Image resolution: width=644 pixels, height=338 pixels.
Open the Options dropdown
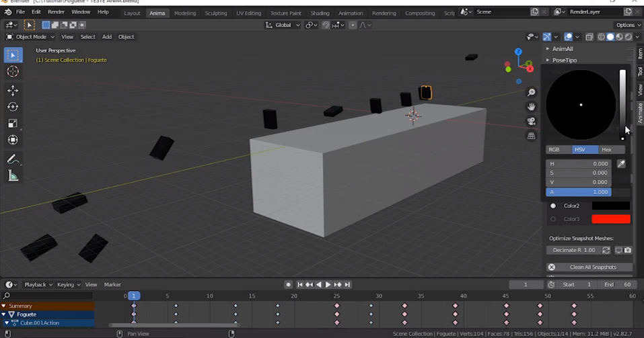coord(629,25)
